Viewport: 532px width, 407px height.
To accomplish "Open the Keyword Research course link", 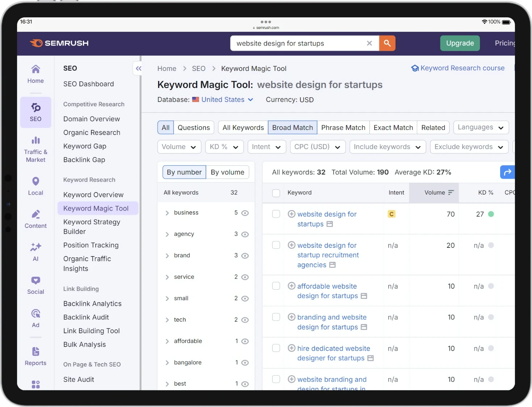I will click(x=458, y=68).
